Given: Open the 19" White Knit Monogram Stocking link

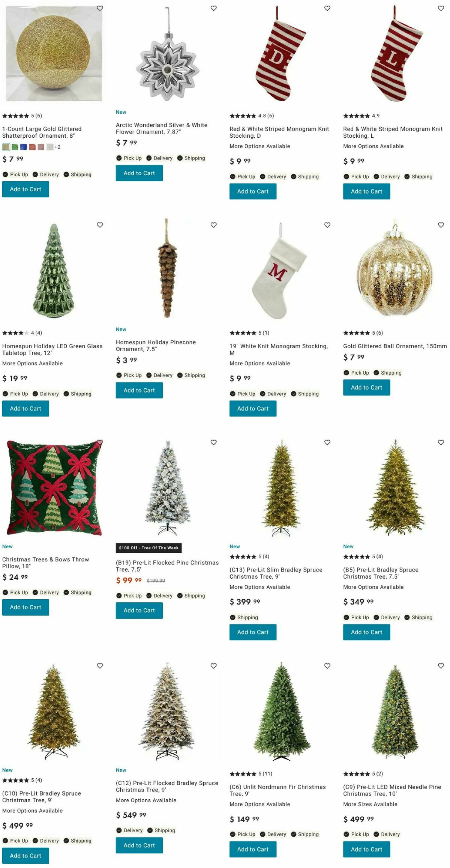Looking at the screenshot, I should (279, 349).
